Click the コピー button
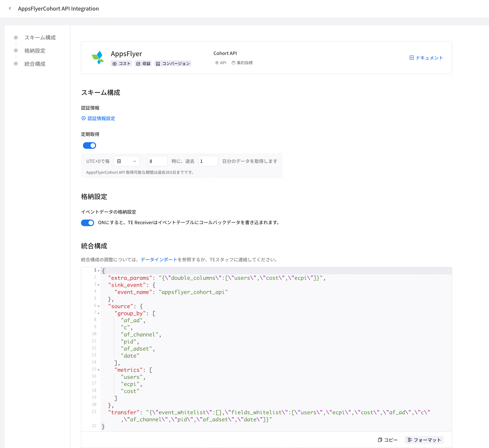This screenshot has width=489, height=448. pyautogui.click(x=388, y=440)
